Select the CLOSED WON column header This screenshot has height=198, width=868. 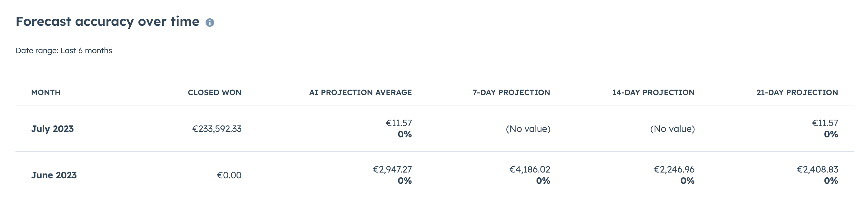(x=214, y=93)
